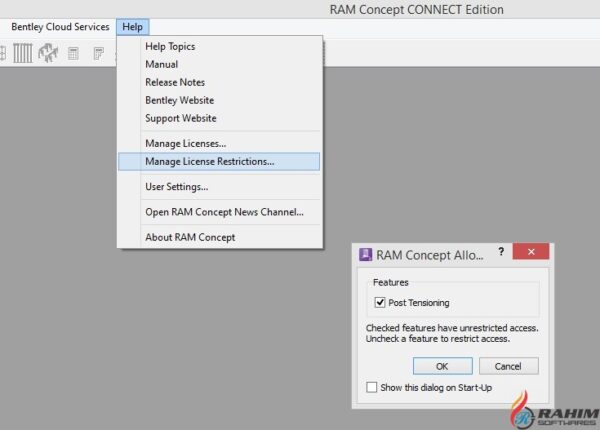Choose Manual in the Help menu
The height and width of the screenshot is (430, 600).
[162, 64]
